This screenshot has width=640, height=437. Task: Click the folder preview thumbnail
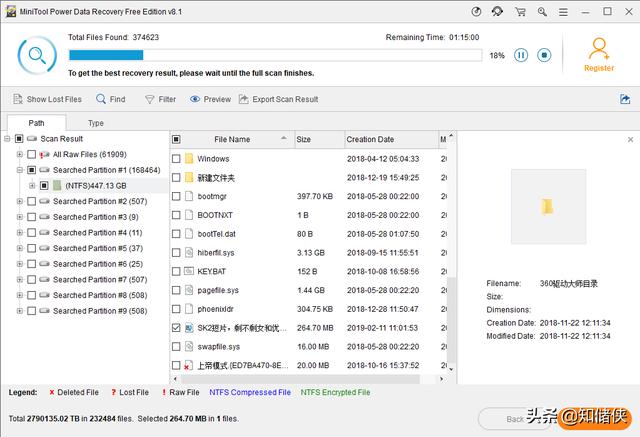point(549,206)
